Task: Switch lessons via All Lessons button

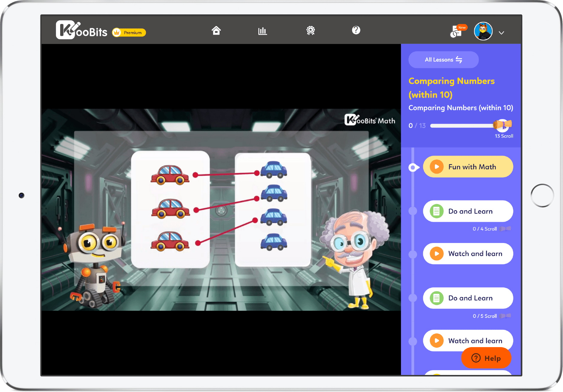Action: coord(444,60)
